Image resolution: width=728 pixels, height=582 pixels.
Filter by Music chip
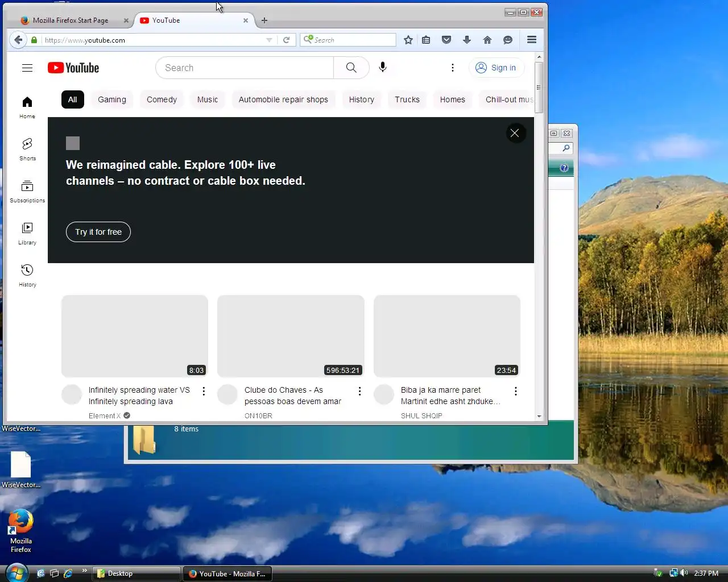[x=208, y=99]
